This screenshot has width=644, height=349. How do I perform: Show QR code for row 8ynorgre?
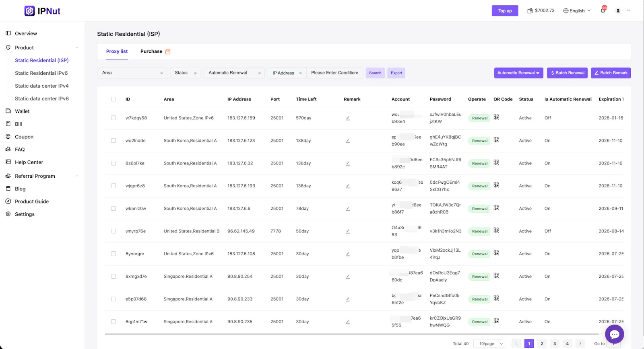tap(496, 253)
